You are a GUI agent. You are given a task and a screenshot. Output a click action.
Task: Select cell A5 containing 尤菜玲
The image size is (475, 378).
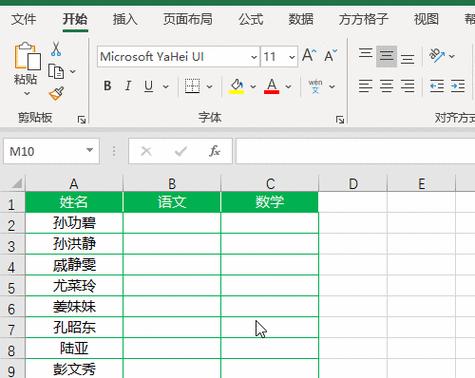click(74, 286)
